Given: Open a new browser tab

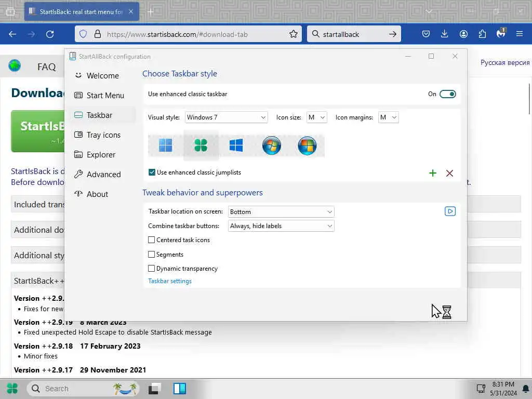Looking at the screenshot, I should [151, 12].
